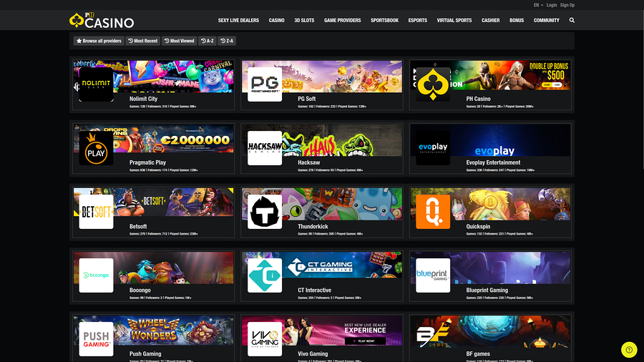Screen dimensions: 644x362
Task: Open the Betsoft logo tile
Action: 96,211
